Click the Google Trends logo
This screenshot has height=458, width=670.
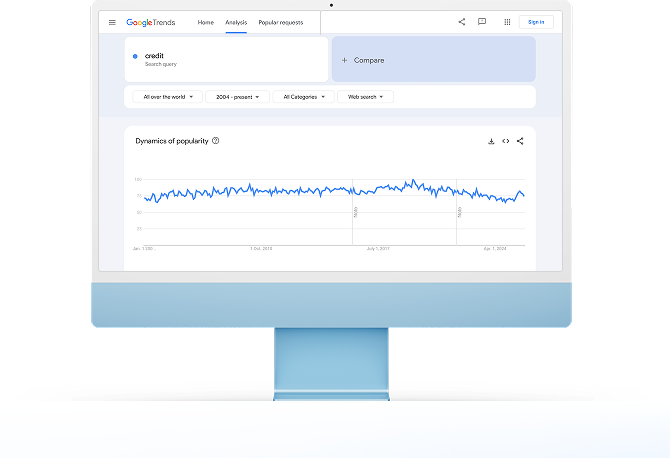pos(150,22)
